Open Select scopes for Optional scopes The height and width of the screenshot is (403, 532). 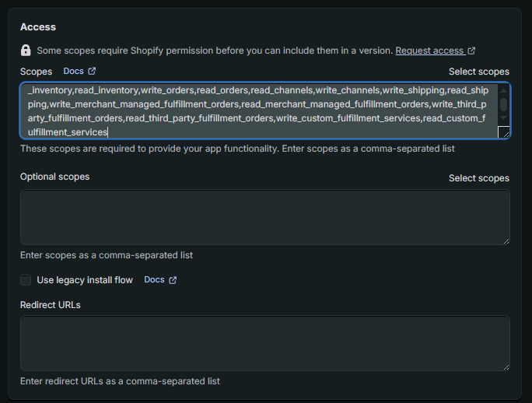tap(479, 178)
